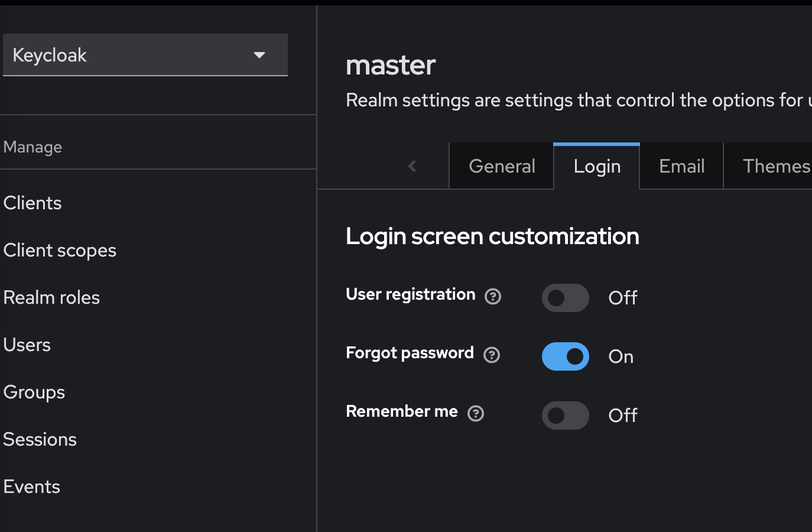This screenshot has width=812, height=532.
Task: Select the Login tab
Action: tap(597, 166)
